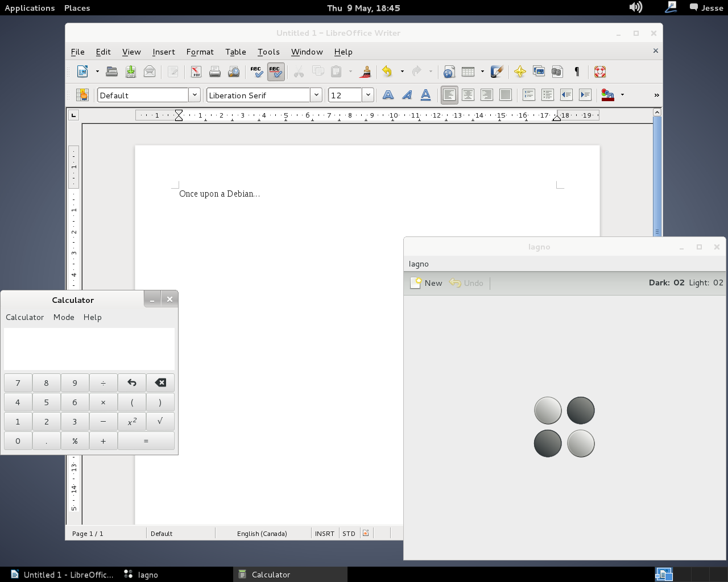Start a New game in Iagno
The height and width of the screenshot is (582, 728).
pyautogui.click(x=426, y=283)
